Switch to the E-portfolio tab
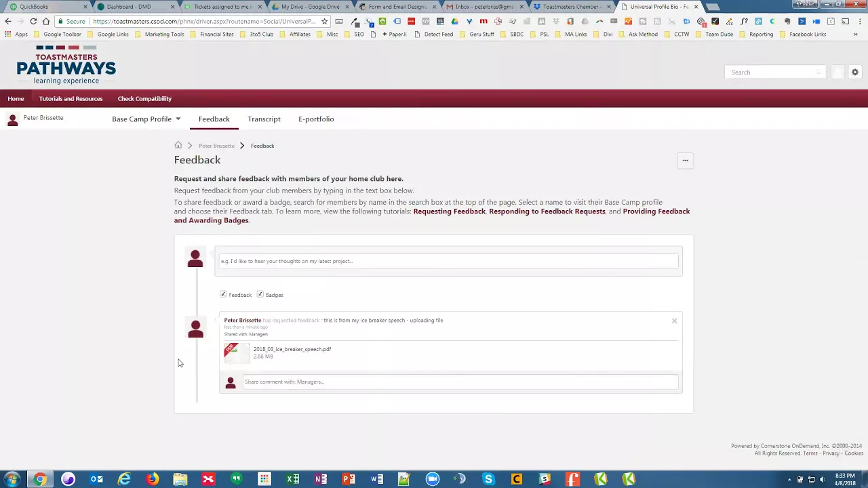Image resolution: width=868 pixels, height=488 pixels. [316, 119]
